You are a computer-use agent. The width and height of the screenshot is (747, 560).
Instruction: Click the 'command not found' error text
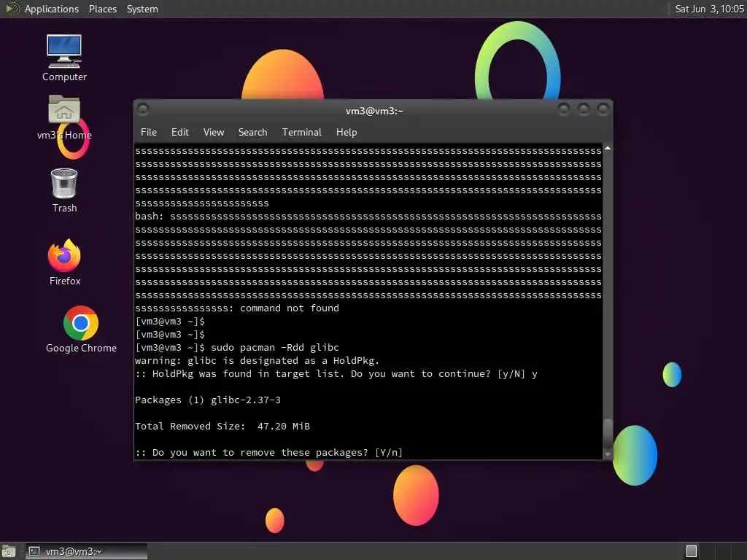[x=289, y=308]
